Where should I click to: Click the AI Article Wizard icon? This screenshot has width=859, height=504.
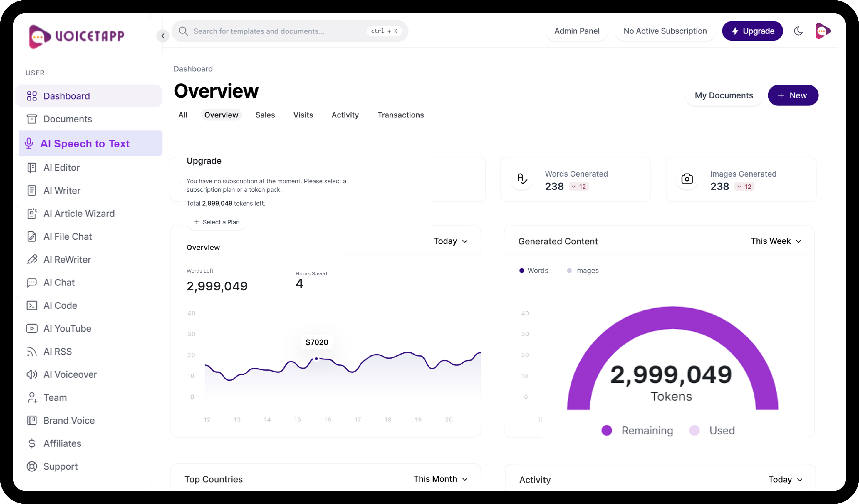coord(32,214)
